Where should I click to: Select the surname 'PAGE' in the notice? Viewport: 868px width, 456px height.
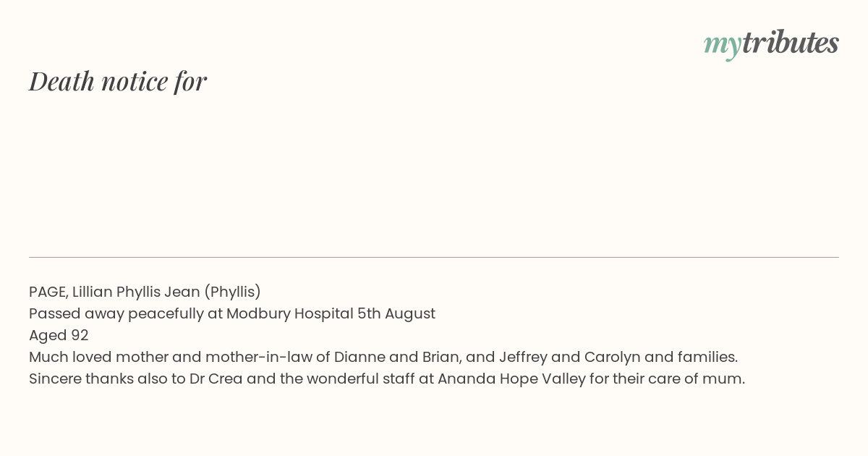(48, 292)
